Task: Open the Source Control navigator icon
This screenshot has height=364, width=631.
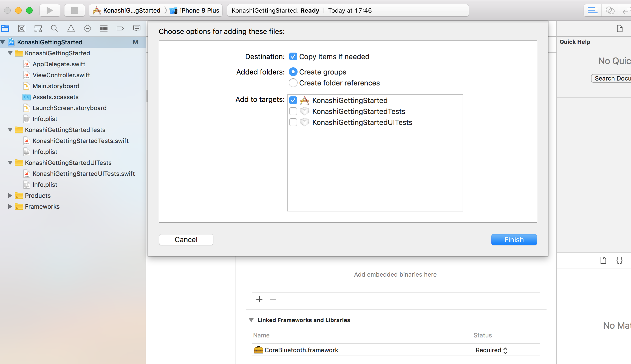Action: point(22,28)
